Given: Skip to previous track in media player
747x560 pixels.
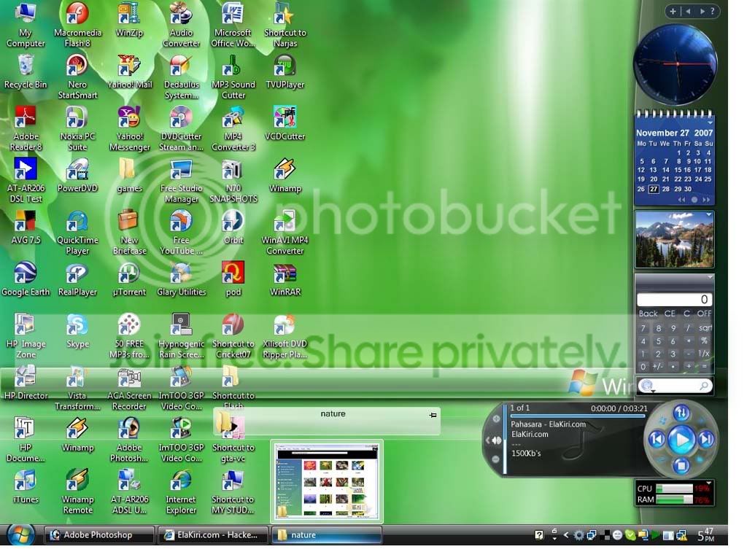Looking at the screenshot, I should tap(657, 440).
